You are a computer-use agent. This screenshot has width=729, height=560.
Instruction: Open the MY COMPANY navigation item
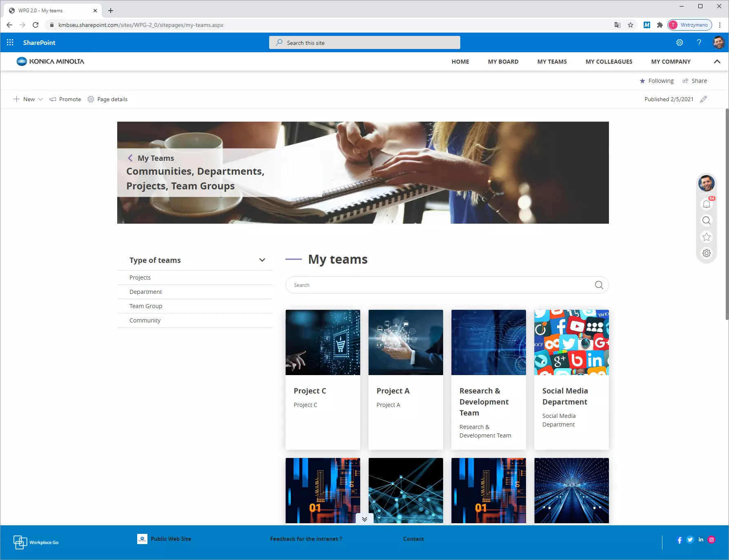click(x=671, y=62)
